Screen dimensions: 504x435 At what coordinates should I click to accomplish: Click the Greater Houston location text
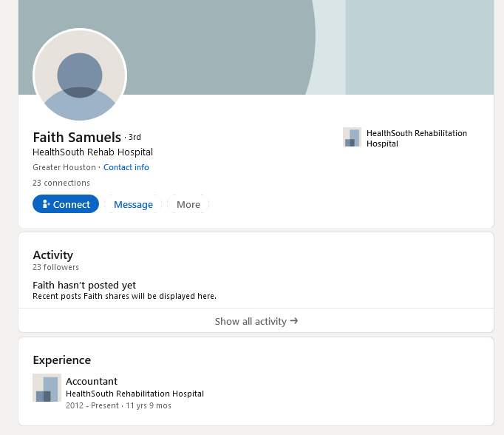click(x=64, y=167)
